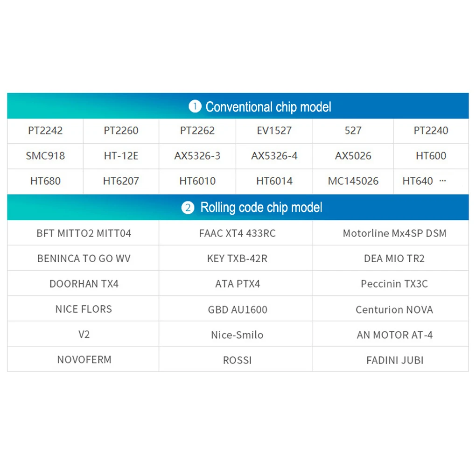
Task: Click the number 2 circle icon
Action: (x=188, y=208)
